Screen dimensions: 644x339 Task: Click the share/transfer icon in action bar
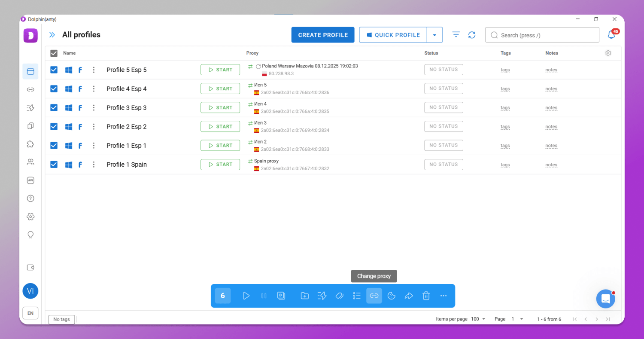pyautogui.click(x=409, y=296)
